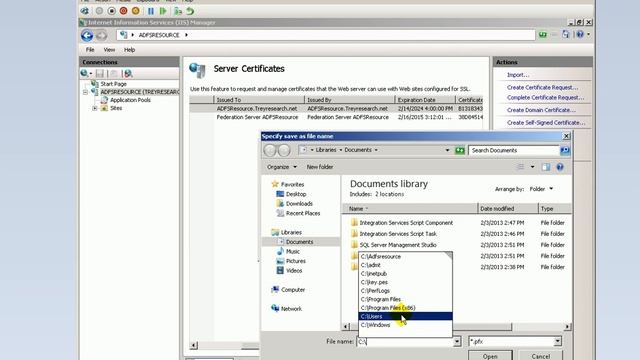The height and width of the screenshot is (360, 640).
Task: Click the Connections pane connect globe icon
Action: [85, 73]
